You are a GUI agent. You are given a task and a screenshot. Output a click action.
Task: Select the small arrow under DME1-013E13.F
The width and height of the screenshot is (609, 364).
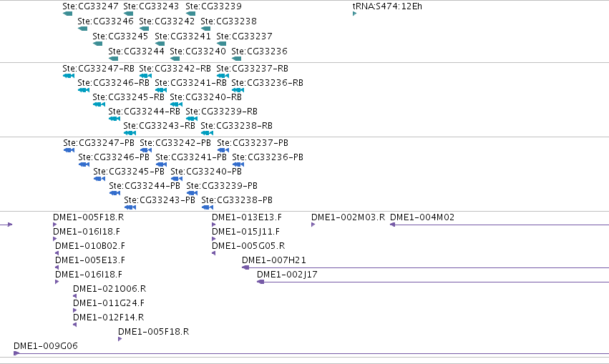pos(214,225)
